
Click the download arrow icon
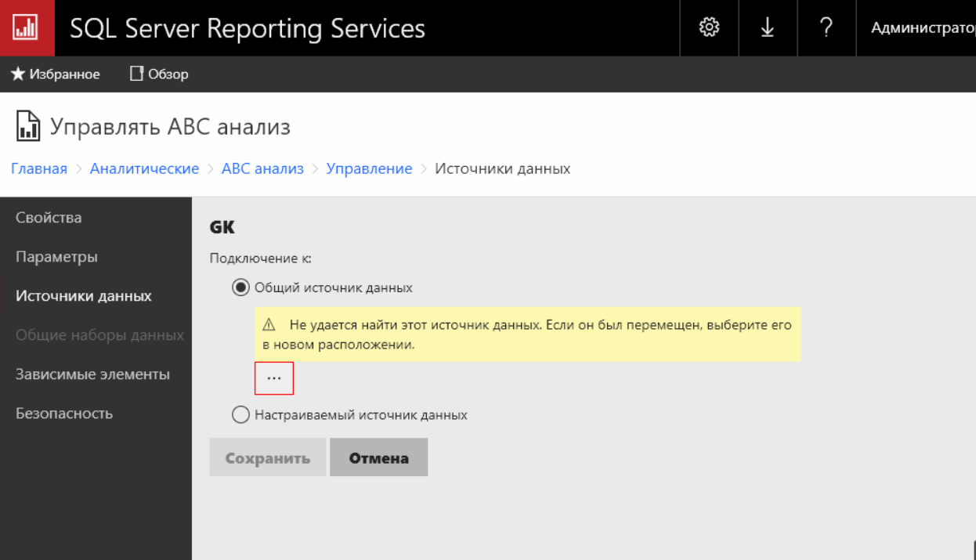(768, 27)
